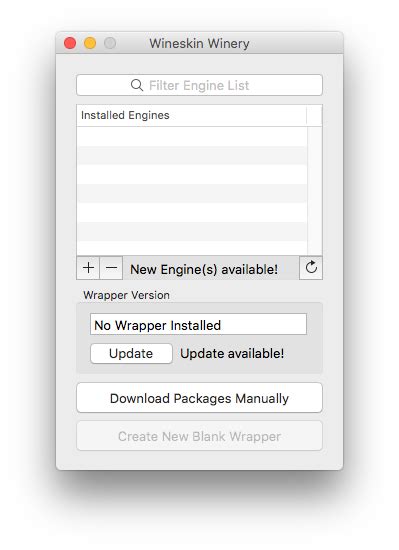Close the Wineskin Winery window
This screenshot has height=550, width=399.
70,43
